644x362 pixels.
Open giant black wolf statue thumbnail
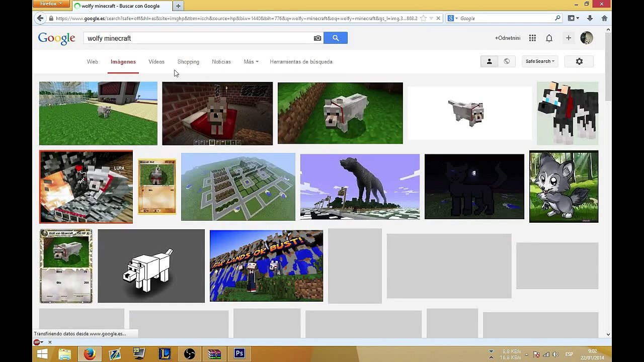coord(360,187)
